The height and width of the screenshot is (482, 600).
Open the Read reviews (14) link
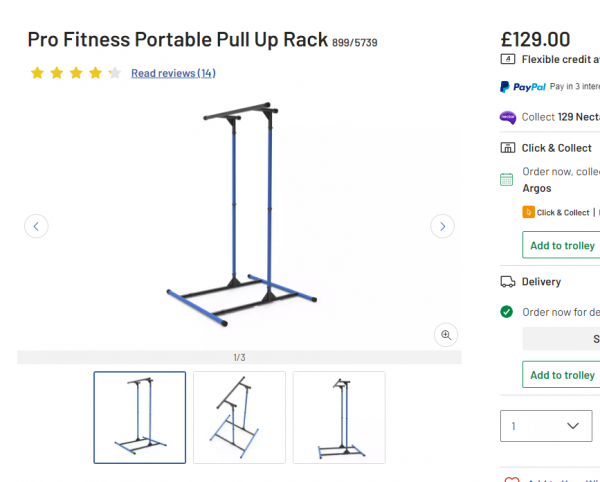[173, 73]
